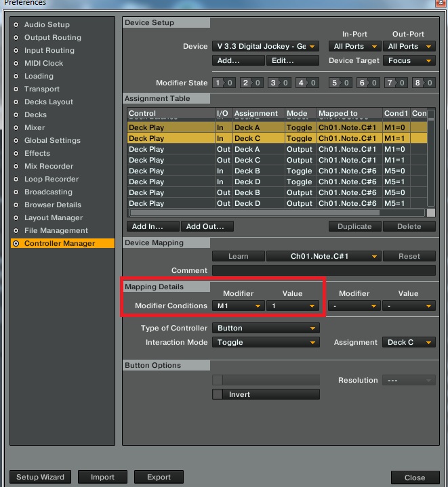Open first Modifier M1 dropdown
Screen dimensions: 448x487
tap(239, 306)
